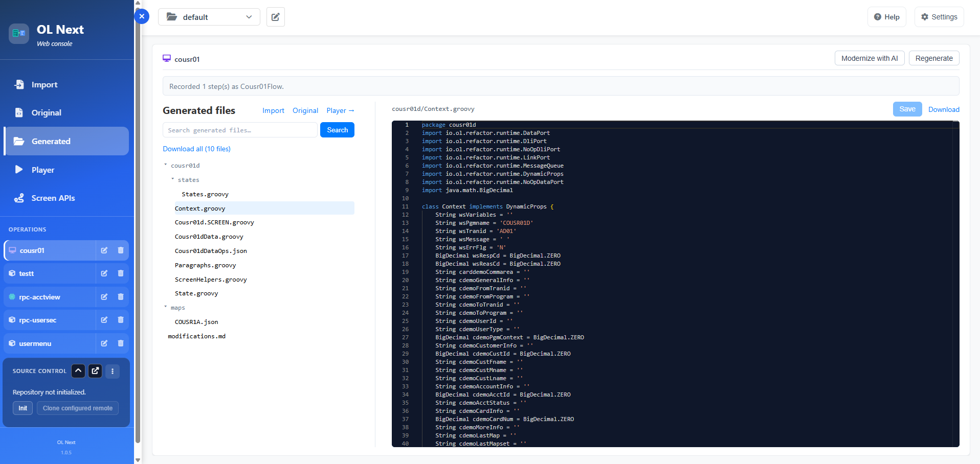The width and height of the screenshot is (980, 464).
Task: Click the Download all (10 files) link
Action: (196, 149)
